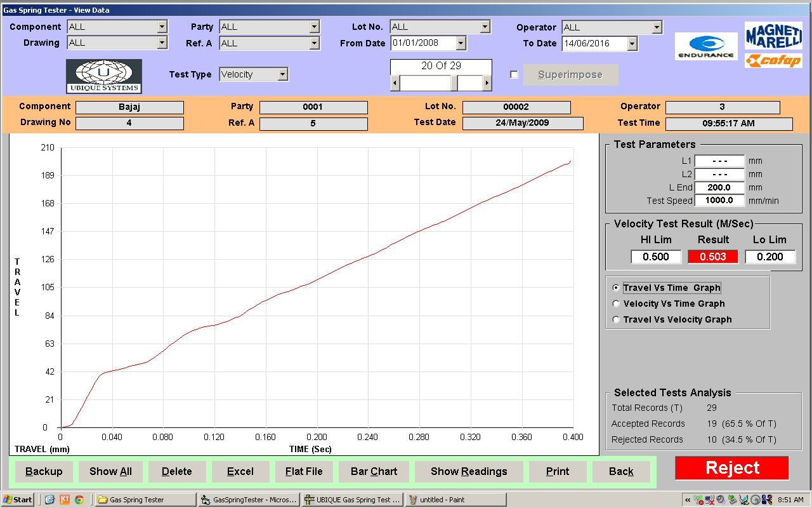Click the record scrollbar's right arrow
The width and height of the screenshot is (812, 508).
tap(487, 83)
